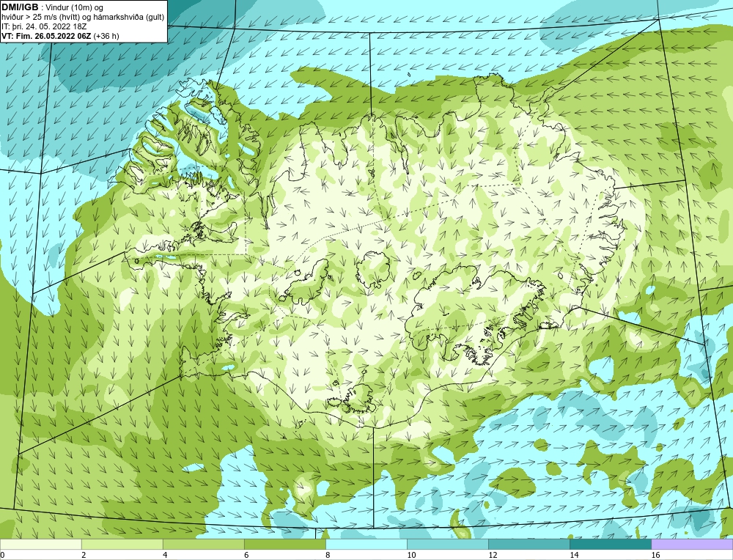Screen dimensions: 733x560
Task: Click the 14–16 m/s dark teal legend swatch
Action: (x=610, y=544)
